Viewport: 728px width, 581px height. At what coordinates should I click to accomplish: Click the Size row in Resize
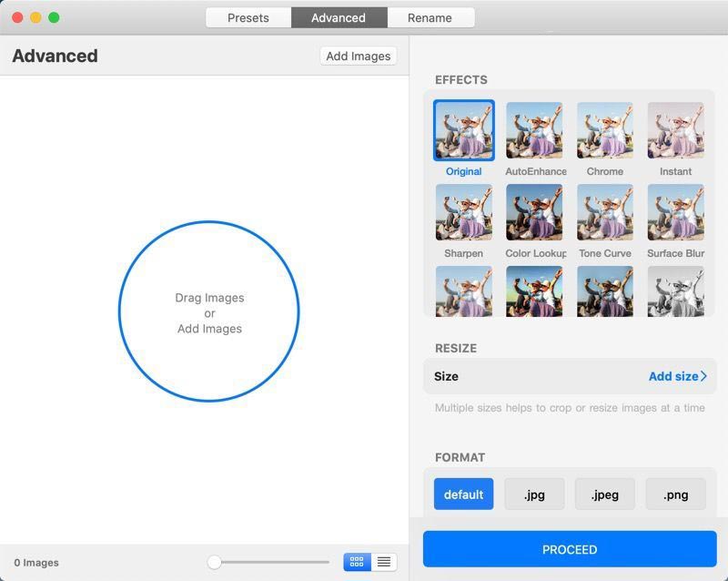click(x=570, y=376)
